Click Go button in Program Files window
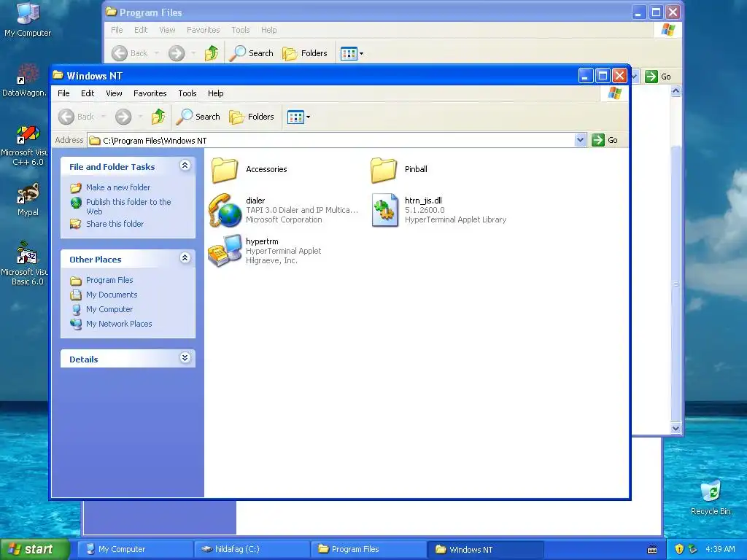 [658, 77]
